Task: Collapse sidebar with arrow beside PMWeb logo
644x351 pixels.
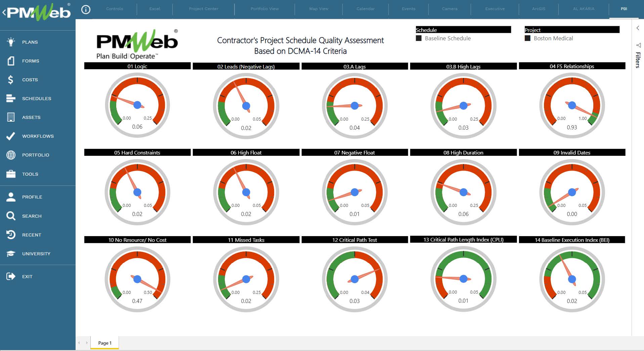Action: (x=4, y=13)
